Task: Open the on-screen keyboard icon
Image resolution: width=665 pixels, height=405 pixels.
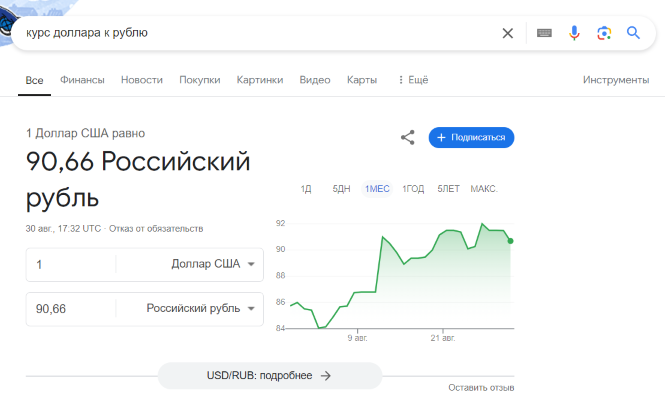Action: 544,33
